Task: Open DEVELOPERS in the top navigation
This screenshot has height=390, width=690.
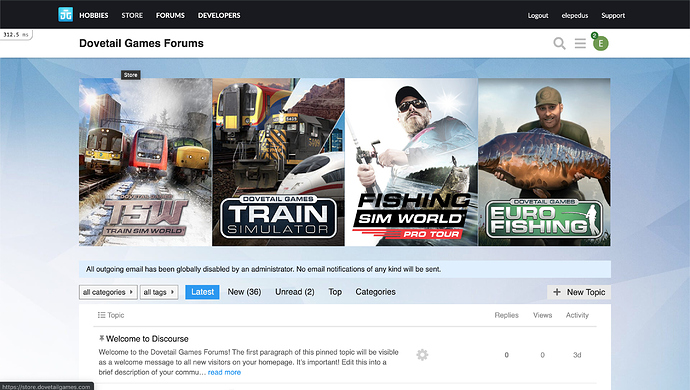Action: pos(219,15)
